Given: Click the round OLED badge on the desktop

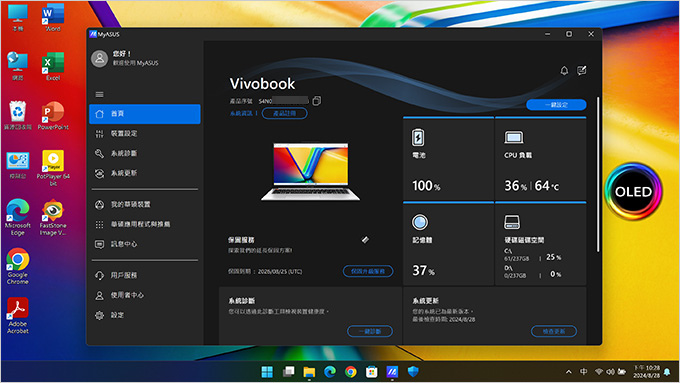Looking at the screenshot, I should pyautogui.click(x=633, y=191).
